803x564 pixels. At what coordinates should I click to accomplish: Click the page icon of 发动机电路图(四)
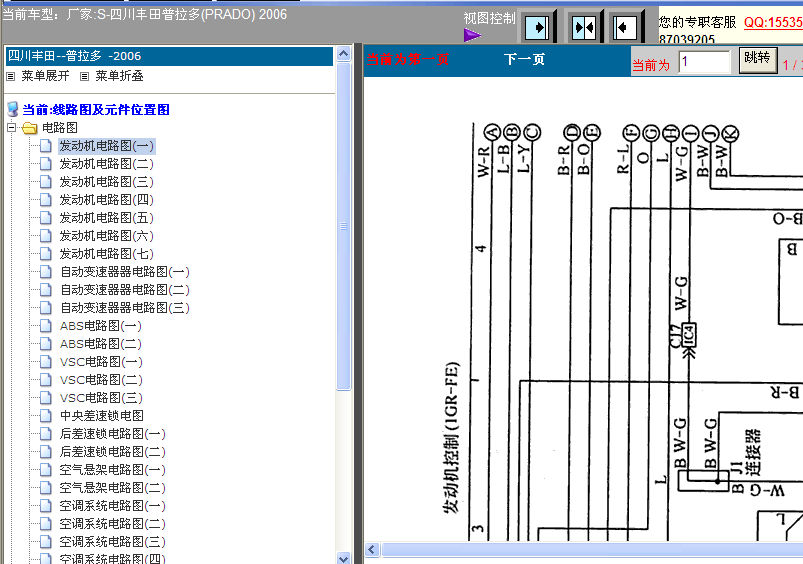[x=46, y=200]
